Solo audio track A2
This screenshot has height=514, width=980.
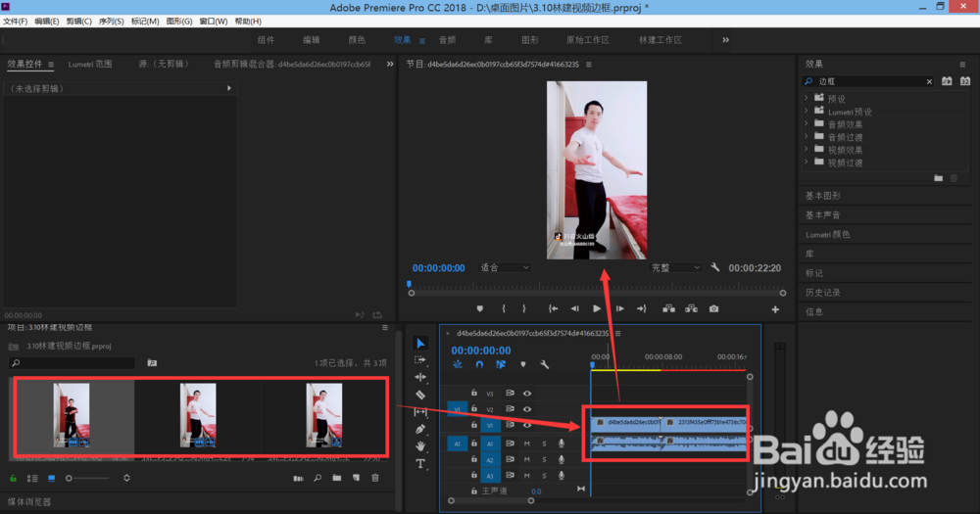544,460
